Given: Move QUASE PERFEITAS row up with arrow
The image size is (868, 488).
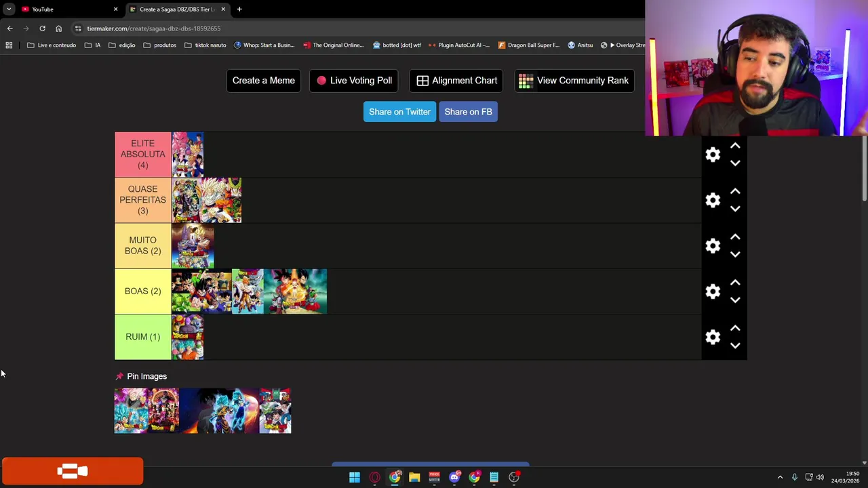Looking at the screenshot, I should click(x=735, y=191).
